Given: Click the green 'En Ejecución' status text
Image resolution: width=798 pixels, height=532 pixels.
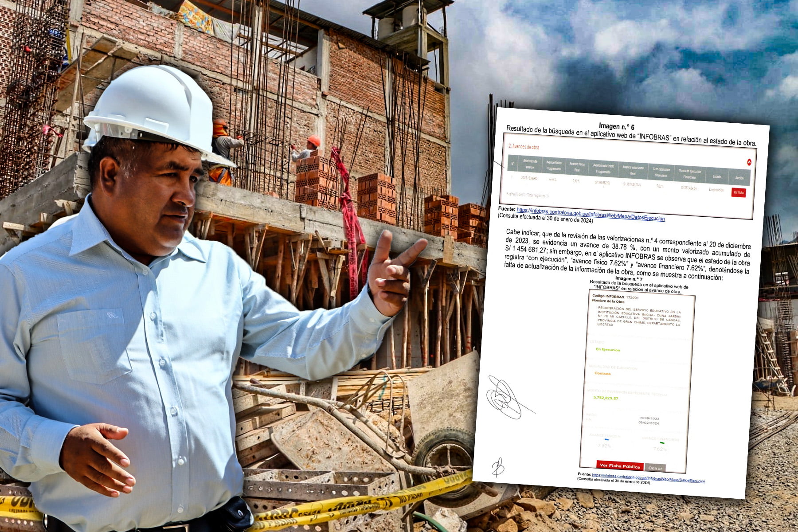Looking at the screenshot, I should (608, 350).
